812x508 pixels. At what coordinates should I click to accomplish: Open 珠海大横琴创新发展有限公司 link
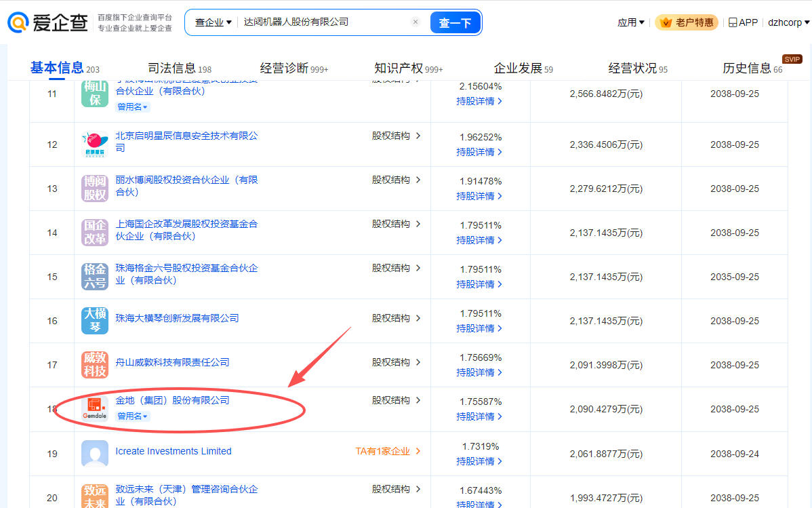click(177, 318)
